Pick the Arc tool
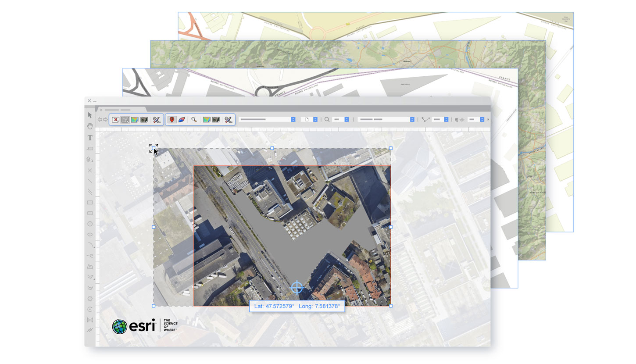The image size is (636, 364). (x=90, y=245)
